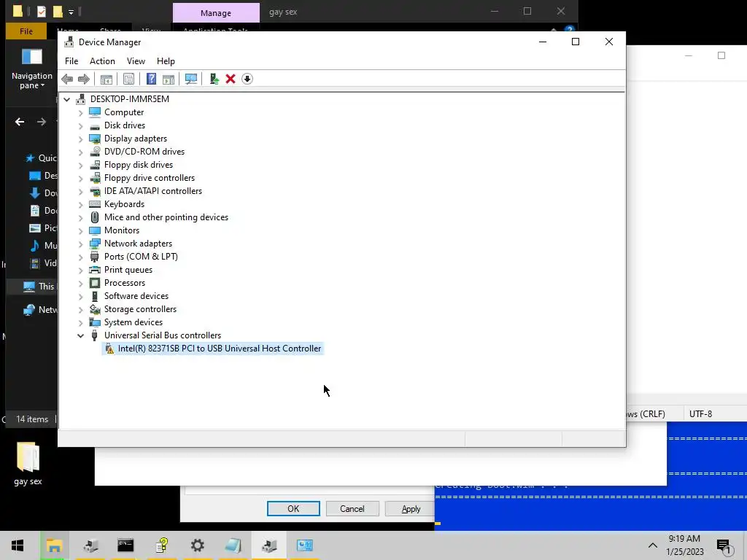Disable device using the down-arrow circle icon
Viewport: 747px width, 560px height.
pyautogui.click(x=247, y=79)
